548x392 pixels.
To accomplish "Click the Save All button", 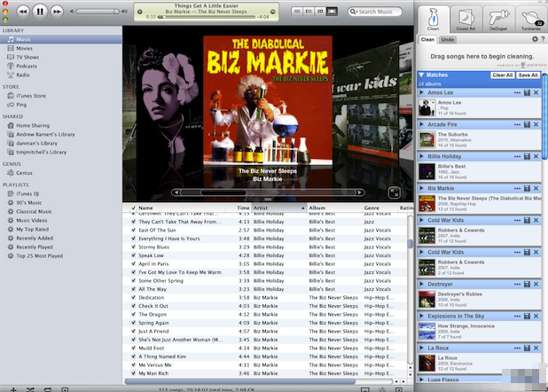I will 528,75.
